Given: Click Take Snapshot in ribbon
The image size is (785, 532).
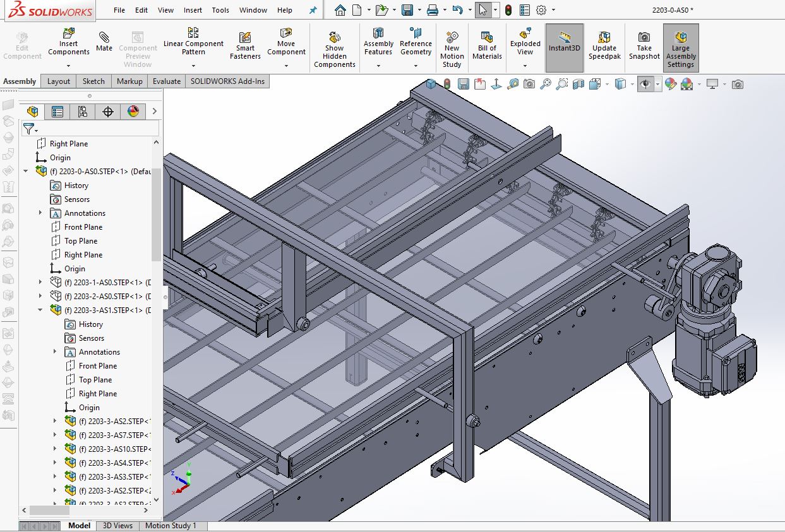Looking at the screenshot, I should (x=644, y=46).
